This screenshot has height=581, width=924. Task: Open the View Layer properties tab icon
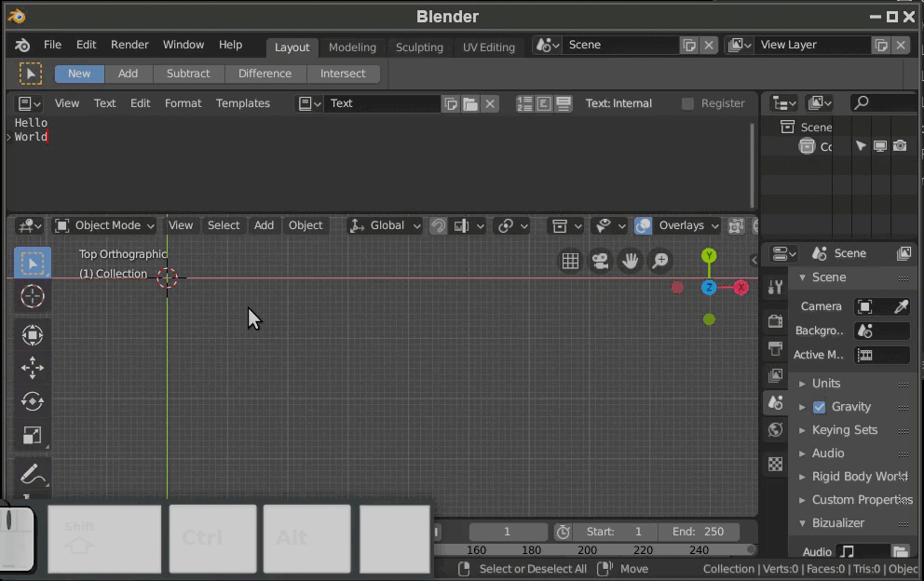776,375
